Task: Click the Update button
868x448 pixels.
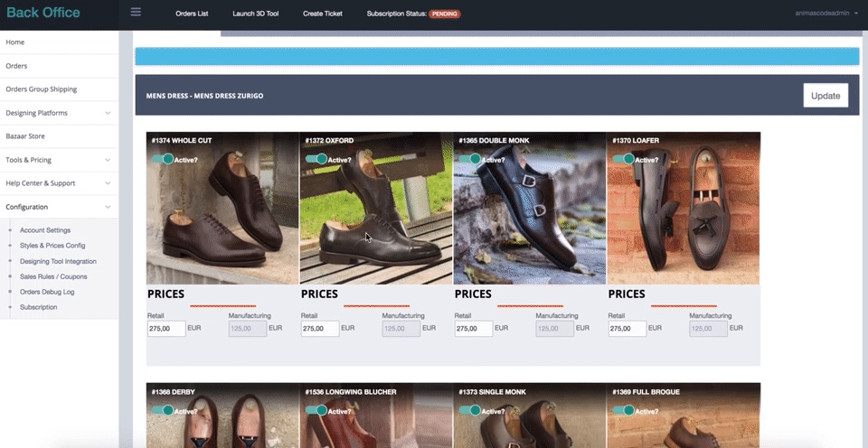Action: tap(825, 96)
